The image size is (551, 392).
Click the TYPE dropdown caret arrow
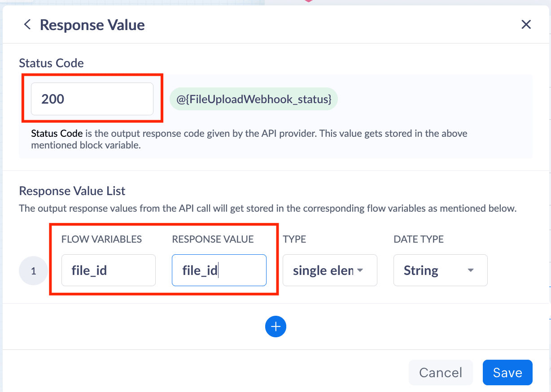(360, 270)
